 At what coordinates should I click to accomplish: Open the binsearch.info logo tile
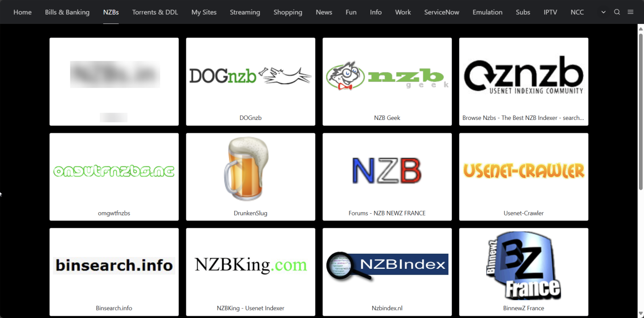[x=114, y=266]
